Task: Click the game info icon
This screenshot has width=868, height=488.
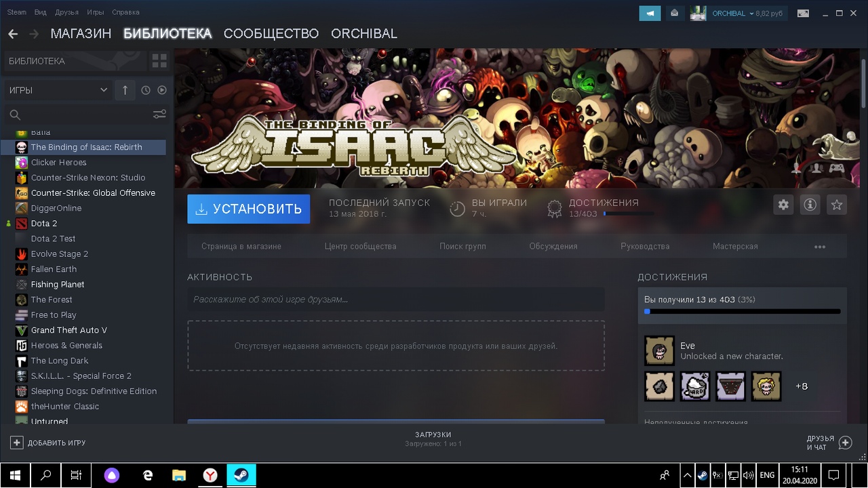Action: [810, 205]
